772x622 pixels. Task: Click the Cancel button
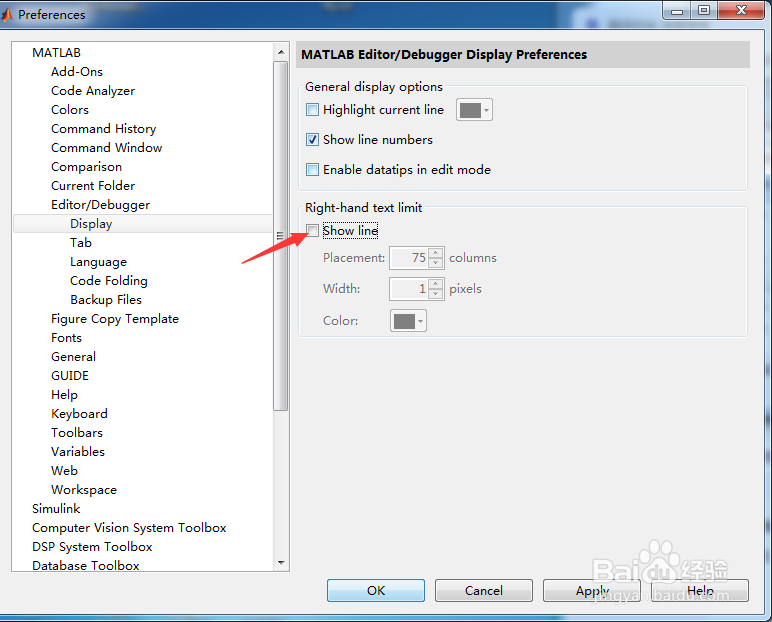483,590
